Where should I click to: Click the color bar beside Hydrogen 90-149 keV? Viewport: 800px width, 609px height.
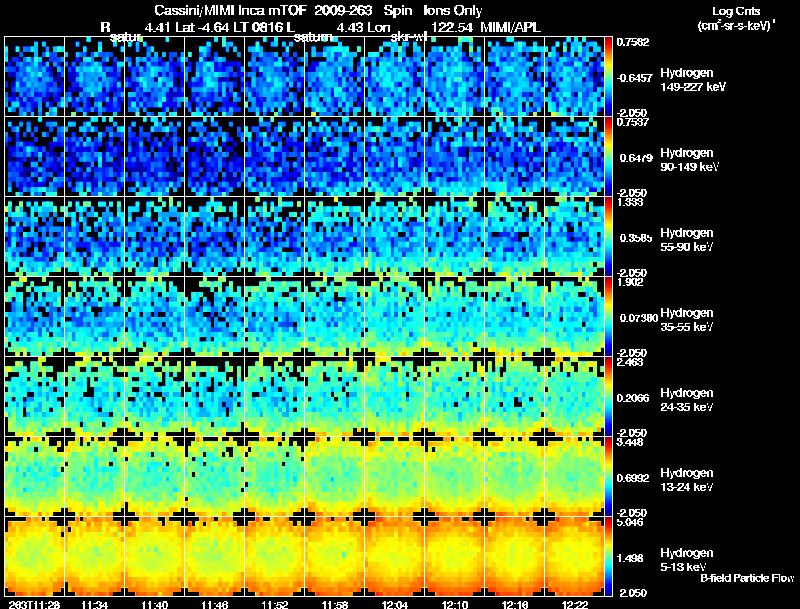coord(608,157)
